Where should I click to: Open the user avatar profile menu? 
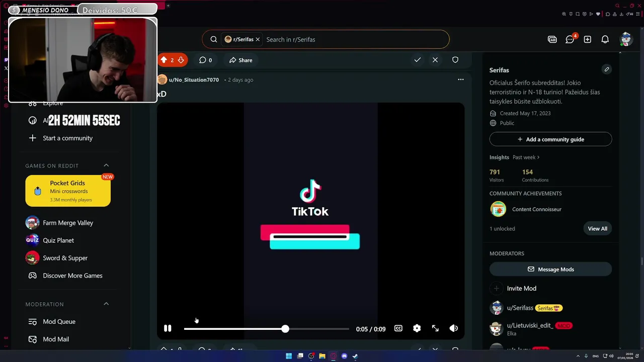pos(626,39)
